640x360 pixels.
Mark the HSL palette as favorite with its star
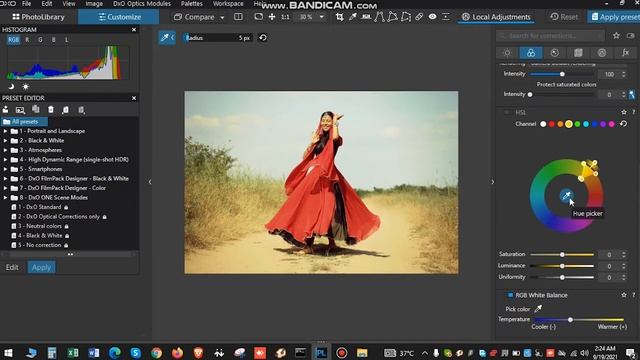pos(624,112)
